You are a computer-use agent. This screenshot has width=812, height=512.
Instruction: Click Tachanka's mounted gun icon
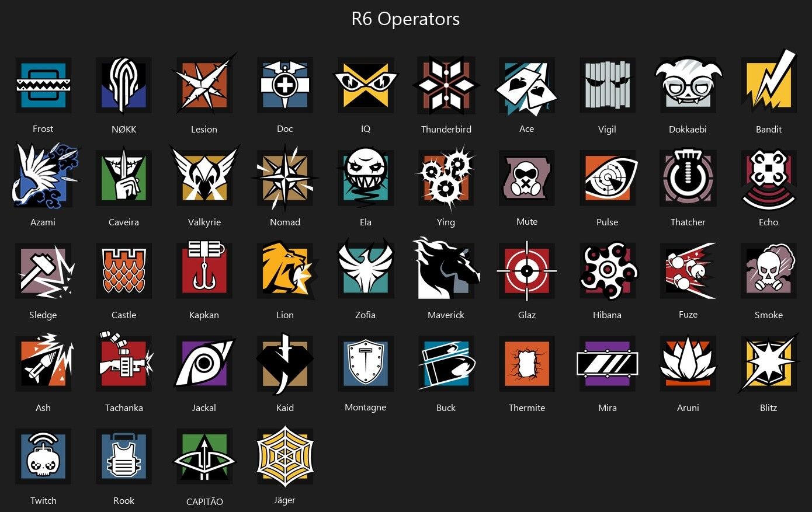[125, 362]
